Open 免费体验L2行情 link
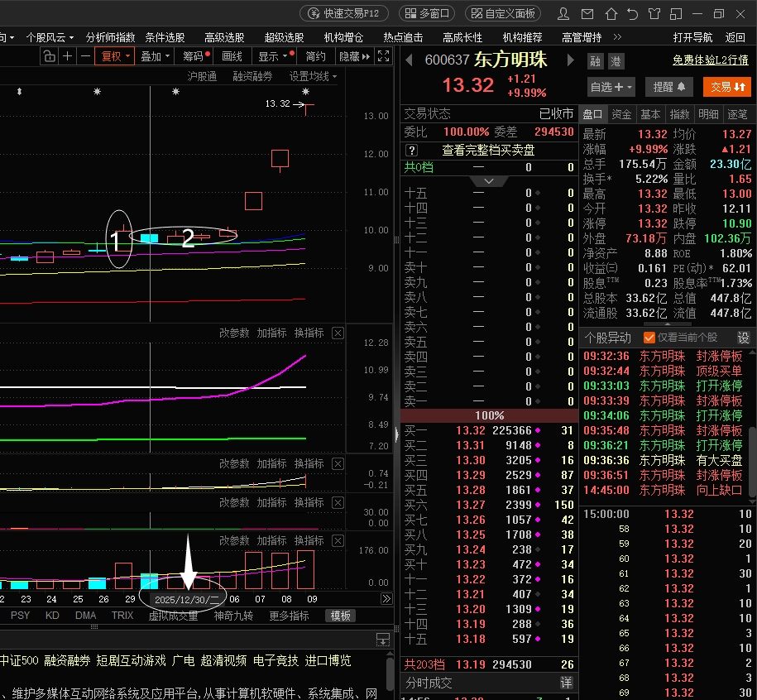Screen dimensions: 757x700 [711, 60]
